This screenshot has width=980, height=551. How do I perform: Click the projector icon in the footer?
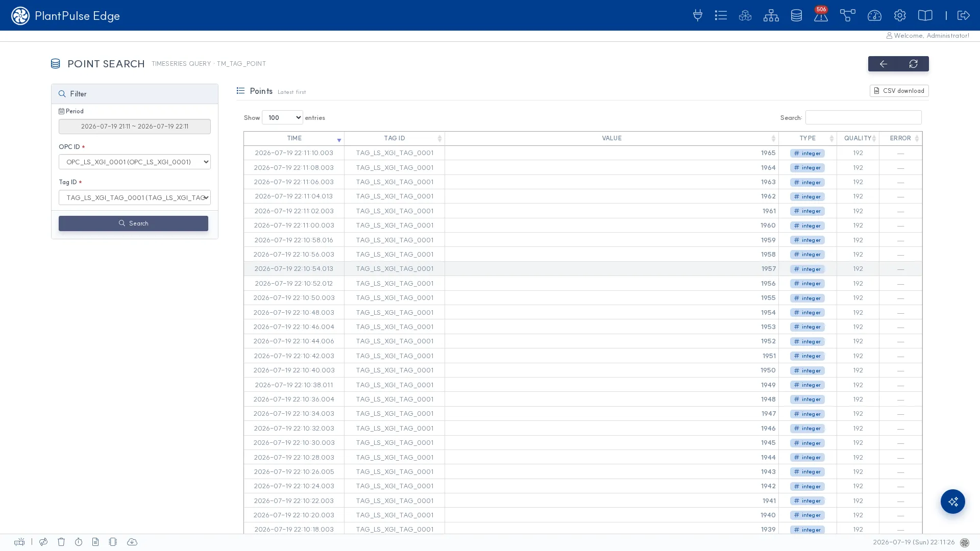pos(19,542)
